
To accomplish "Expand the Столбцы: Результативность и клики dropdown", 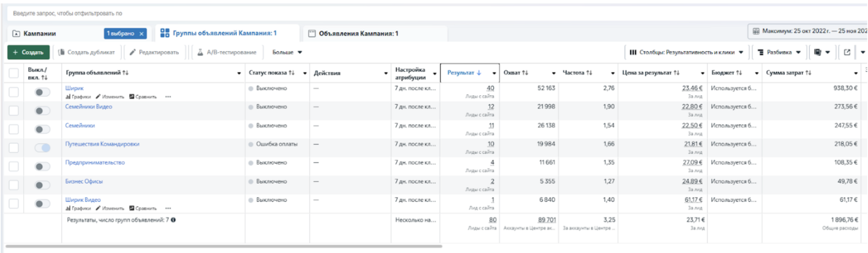I will pyautogui.click(x=686, y=52).
